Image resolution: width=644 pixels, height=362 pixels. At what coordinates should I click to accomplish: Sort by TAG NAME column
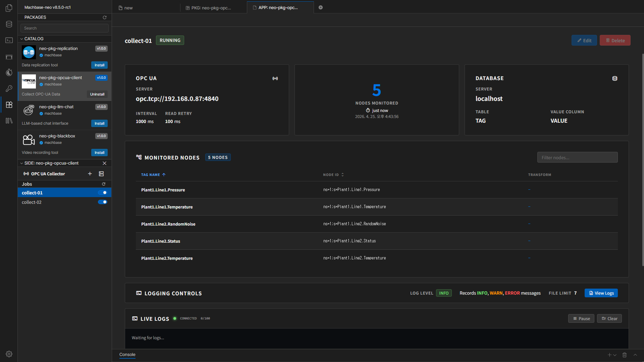[x=153, y=175]
